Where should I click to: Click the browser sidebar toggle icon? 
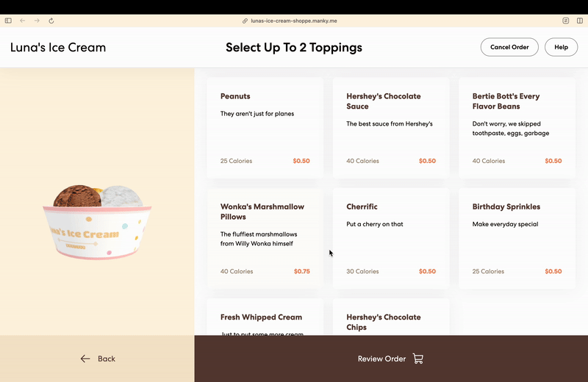8,21
